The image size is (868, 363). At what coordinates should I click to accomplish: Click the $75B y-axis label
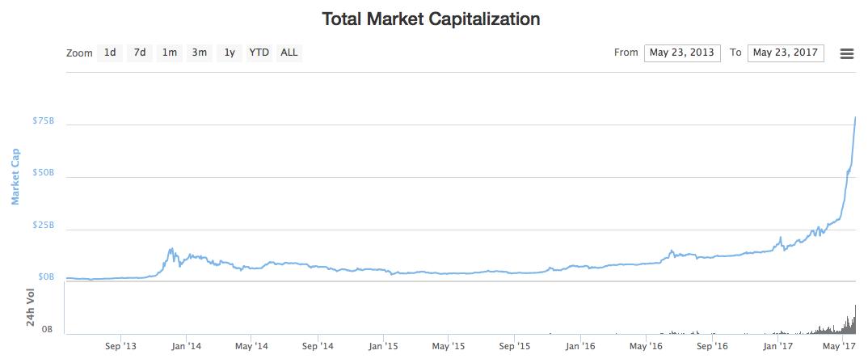tap(43, 120)
